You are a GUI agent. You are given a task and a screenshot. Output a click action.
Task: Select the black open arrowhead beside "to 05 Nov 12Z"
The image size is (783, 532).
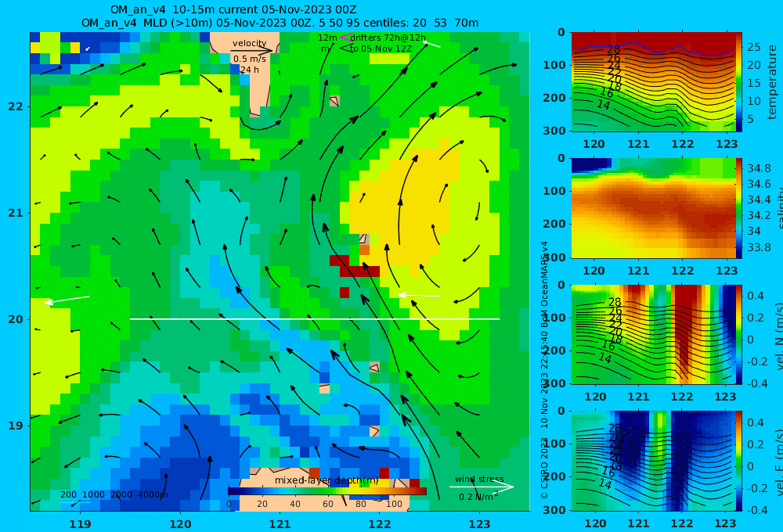click(x=345, y=49)
